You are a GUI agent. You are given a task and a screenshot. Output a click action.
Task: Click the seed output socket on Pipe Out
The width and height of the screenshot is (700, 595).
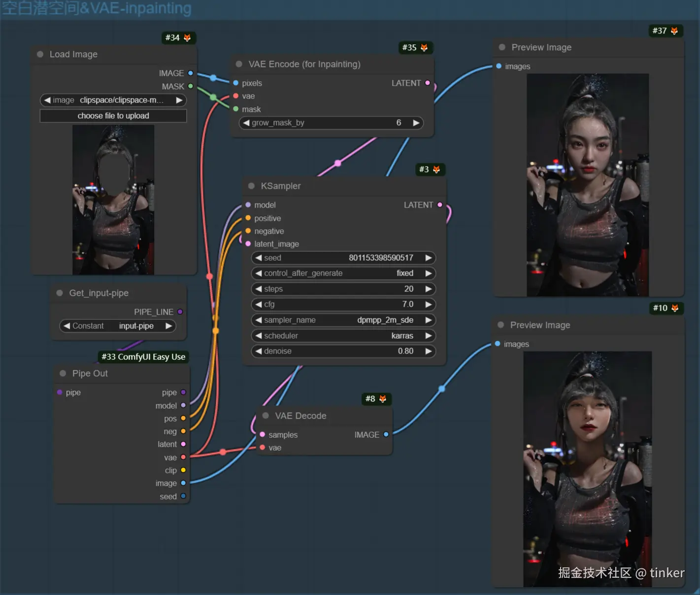183,496
